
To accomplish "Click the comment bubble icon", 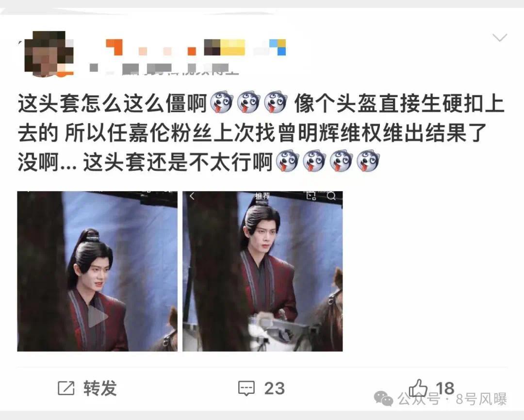I will (x=246, y=388).
